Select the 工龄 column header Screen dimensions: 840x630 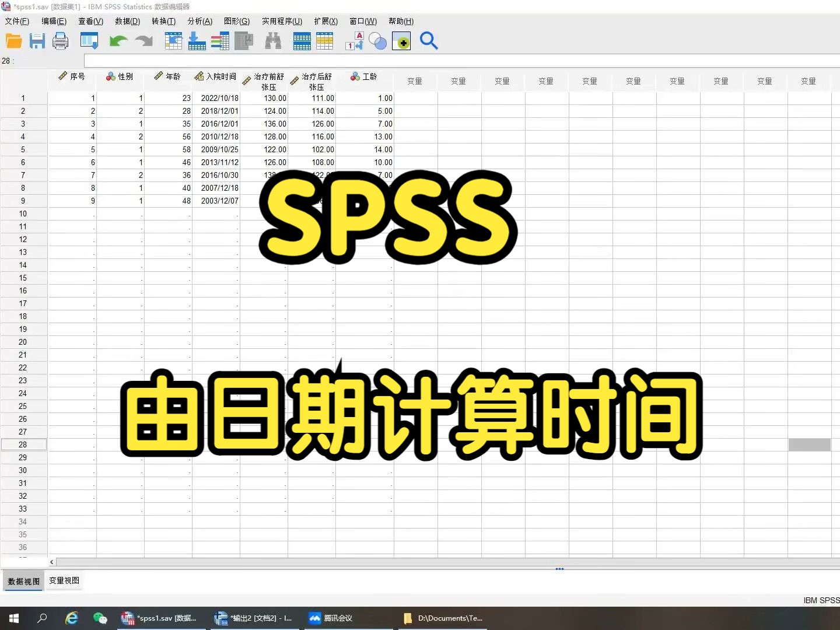point(365,81)
